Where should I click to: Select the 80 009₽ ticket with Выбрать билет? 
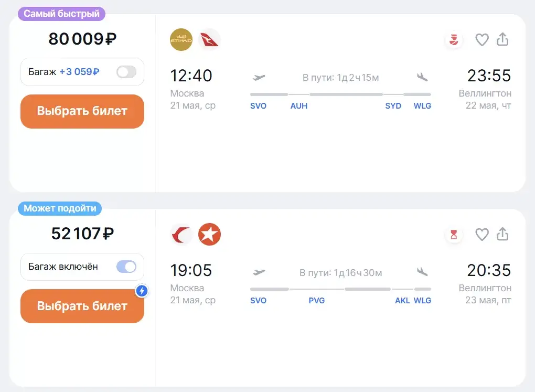tap(82, 111)
